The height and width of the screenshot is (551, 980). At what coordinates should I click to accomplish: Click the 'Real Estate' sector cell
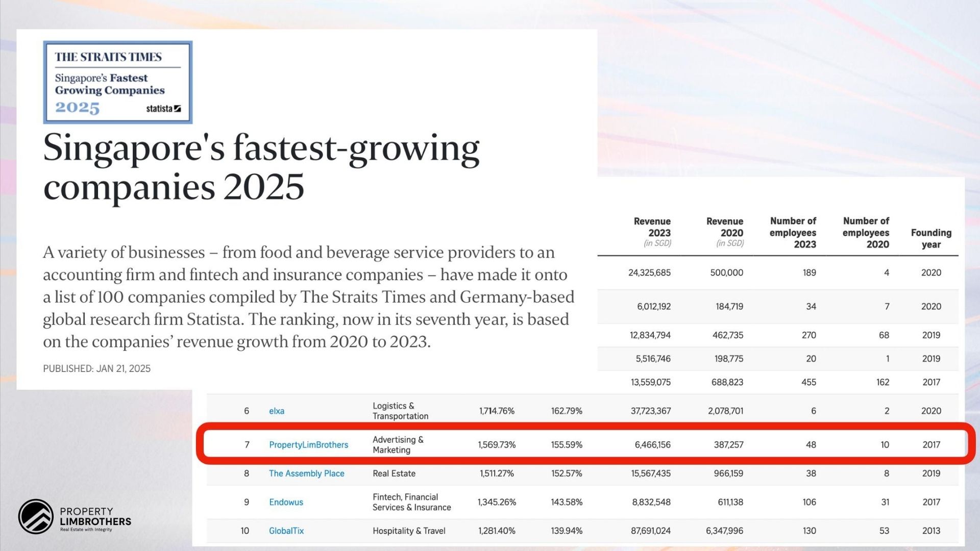(394, 473)
